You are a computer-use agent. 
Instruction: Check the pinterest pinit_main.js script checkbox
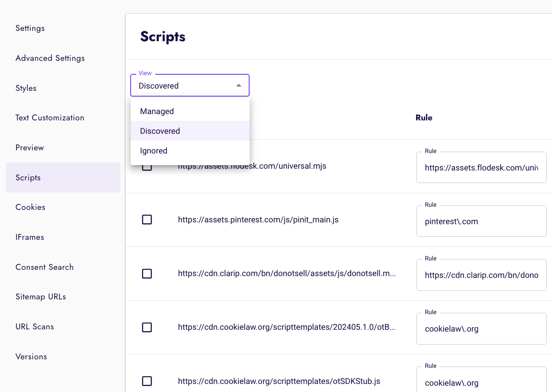pyautogui.click(x=147, y=219)
